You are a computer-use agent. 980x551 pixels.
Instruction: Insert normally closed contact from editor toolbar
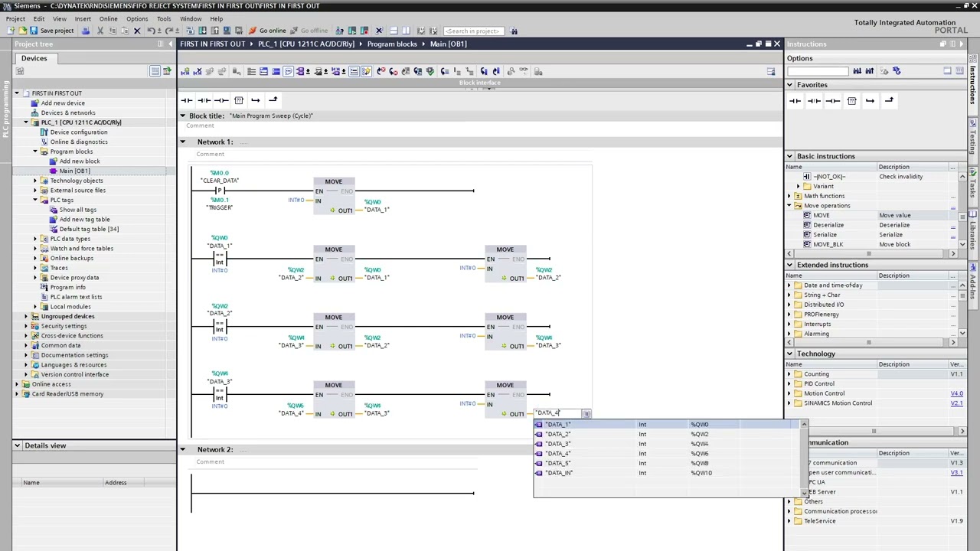coord(204,100)
